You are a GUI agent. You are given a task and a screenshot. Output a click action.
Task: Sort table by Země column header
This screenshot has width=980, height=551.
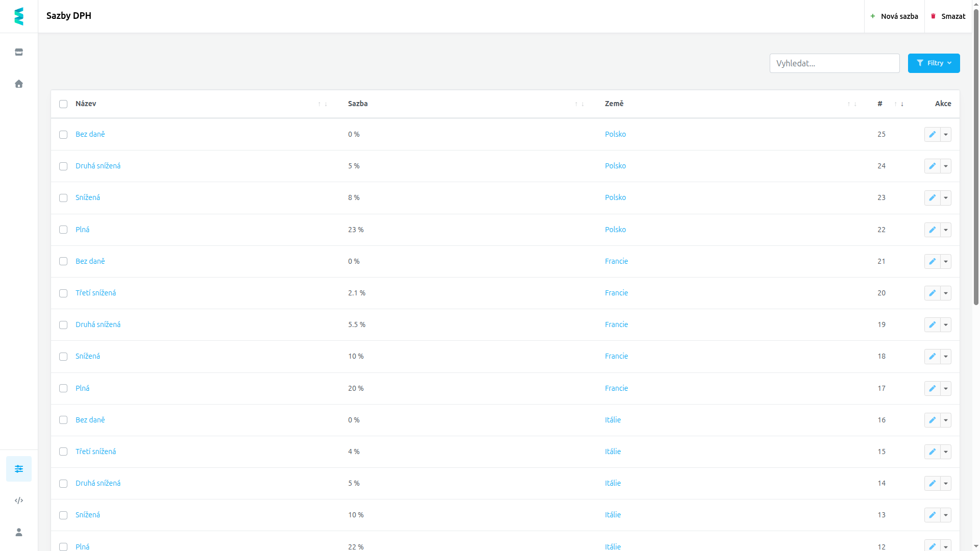click(614, 104)
